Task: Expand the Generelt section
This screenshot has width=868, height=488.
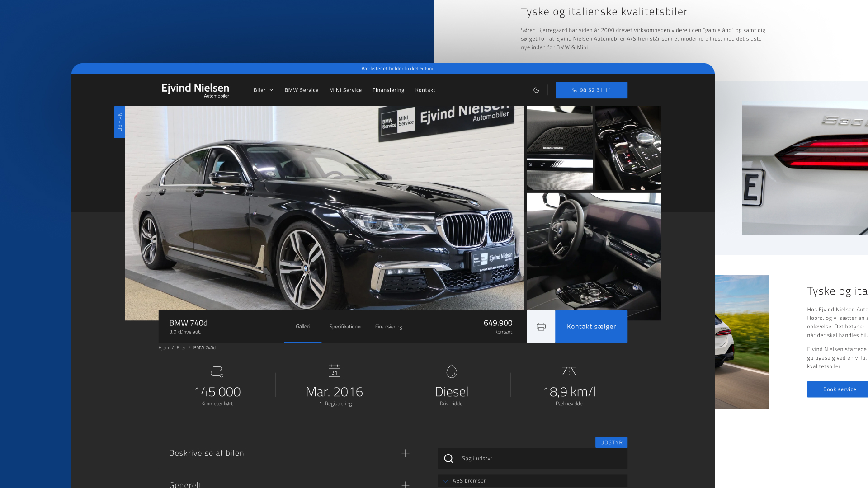Action: pos(406,484)
